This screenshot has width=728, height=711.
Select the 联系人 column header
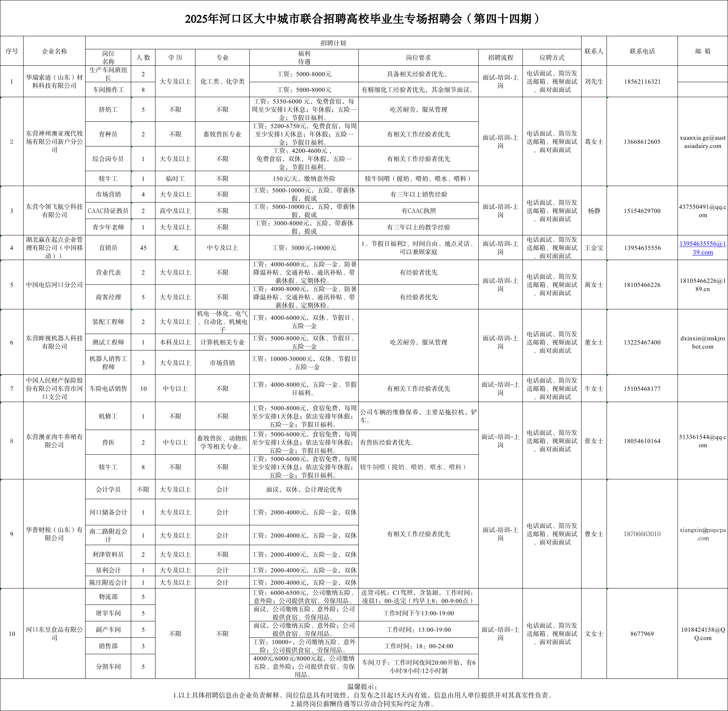coord(594,51)
